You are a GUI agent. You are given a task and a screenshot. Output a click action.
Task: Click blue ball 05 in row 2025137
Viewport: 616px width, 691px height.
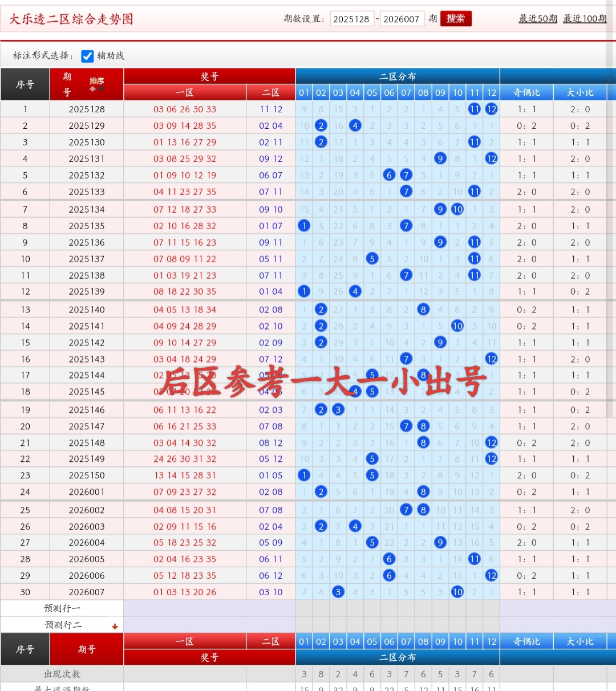[x=372, y=259]
